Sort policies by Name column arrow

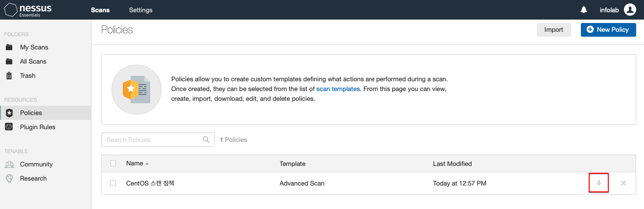[147, 163]
